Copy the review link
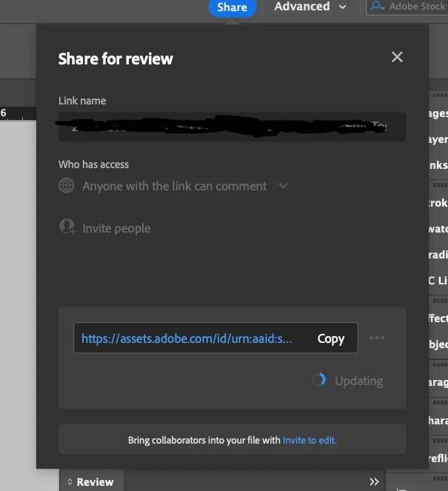Image resolution: width=448 pixels, height=491 pixels. 331,338
